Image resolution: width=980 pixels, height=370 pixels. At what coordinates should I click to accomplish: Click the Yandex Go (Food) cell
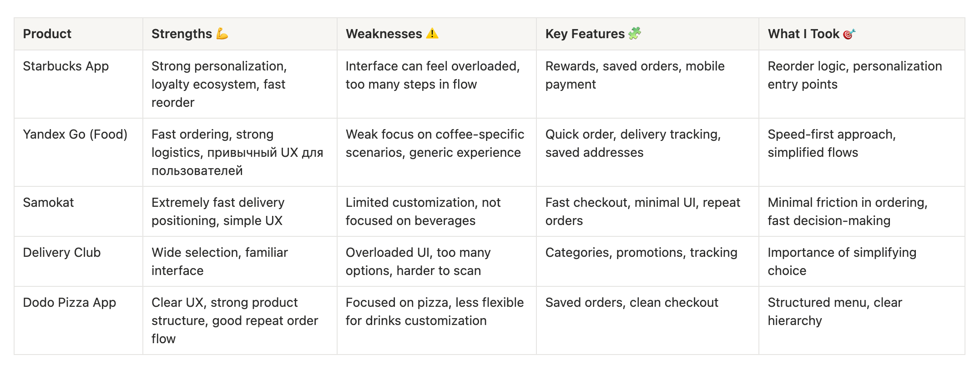click(75, 135)
